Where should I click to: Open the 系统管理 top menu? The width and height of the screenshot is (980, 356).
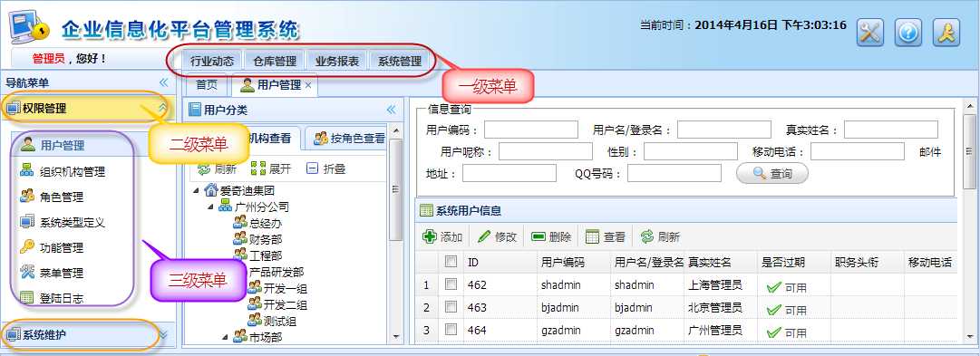pos(400,62)
